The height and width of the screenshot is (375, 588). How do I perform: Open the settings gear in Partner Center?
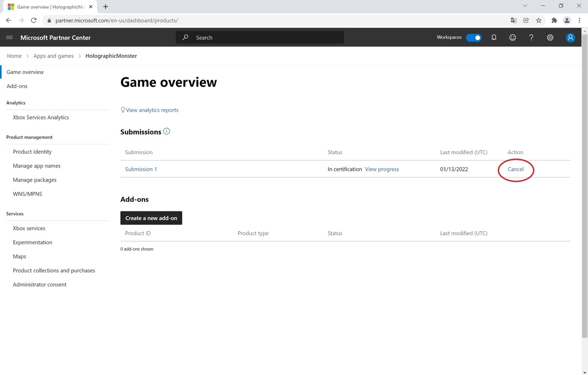(x=550, y=38)
